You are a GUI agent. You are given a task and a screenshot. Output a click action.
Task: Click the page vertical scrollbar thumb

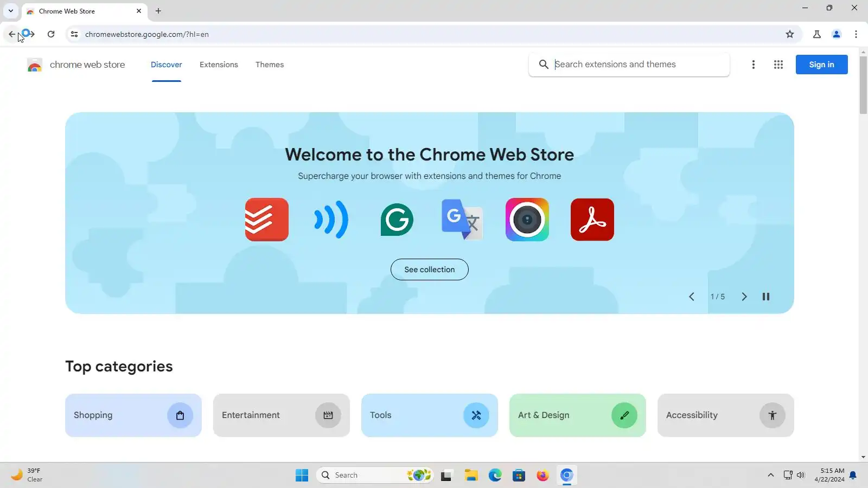pyautogui.click(x=863, y=85)
